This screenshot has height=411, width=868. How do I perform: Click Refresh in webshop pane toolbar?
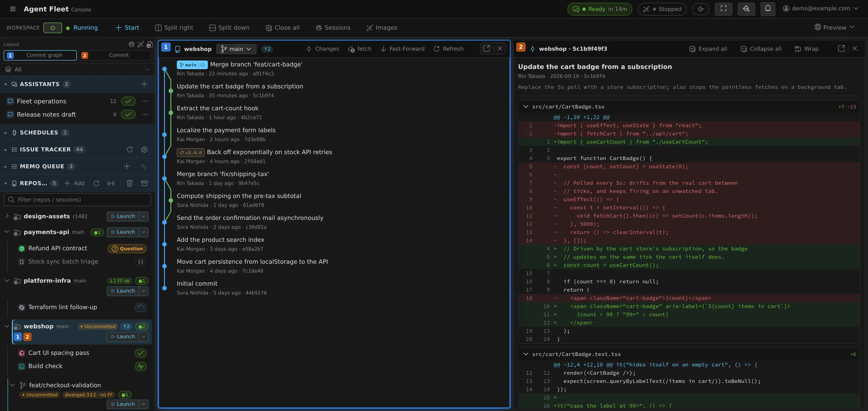click(x=448, y=49)
